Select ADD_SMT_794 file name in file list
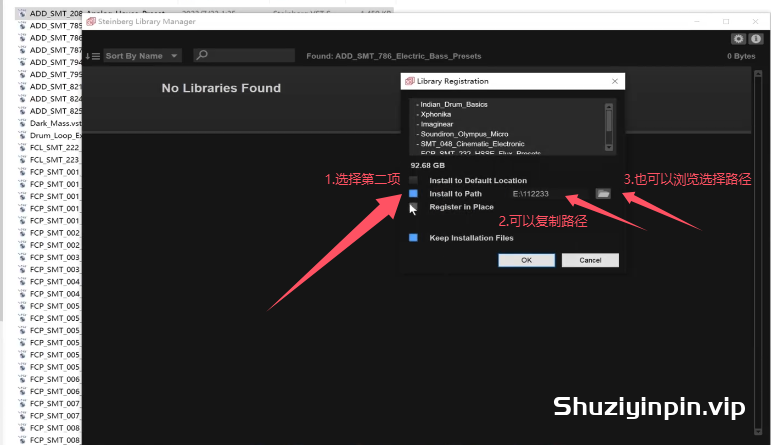The width and height of the screenshot is (771, 445). coord(56,62)
